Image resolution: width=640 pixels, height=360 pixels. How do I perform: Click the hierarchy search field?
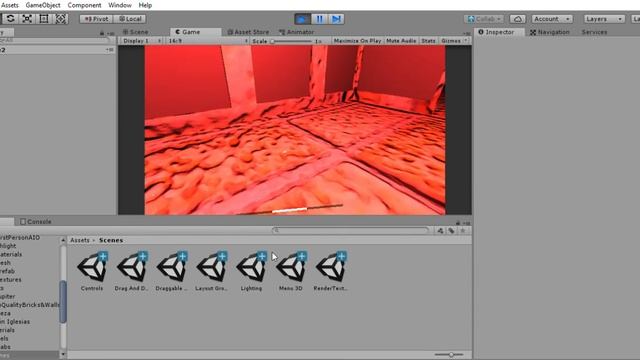tap(55, 40)
